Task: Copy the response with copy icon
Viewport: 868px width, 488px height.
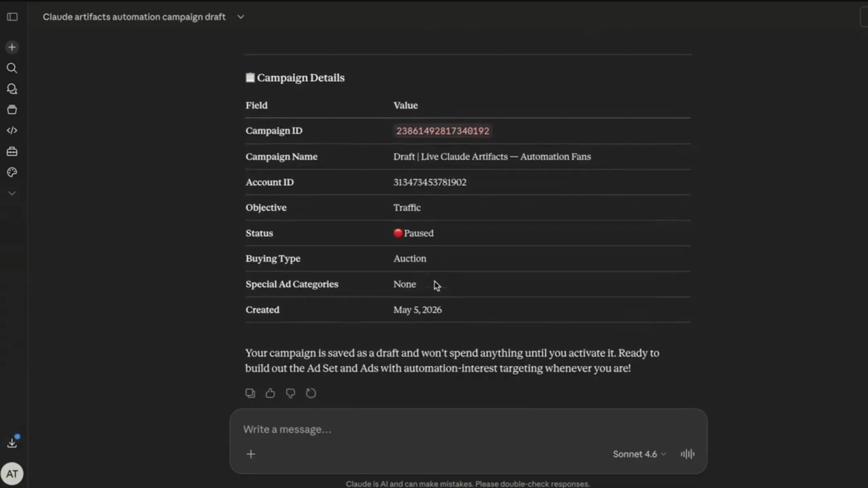Action: [250, 393]
